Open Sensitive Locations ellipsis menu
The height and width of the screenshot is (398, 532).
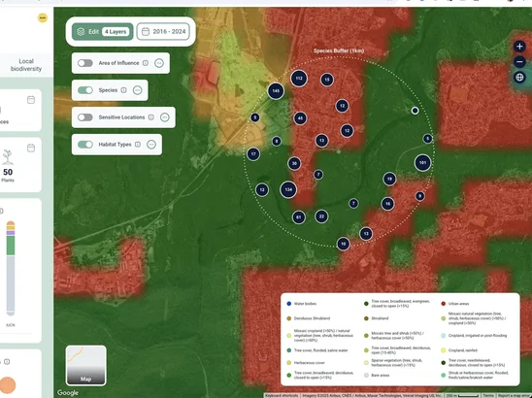pyautogui.click(x=165, y=117)
